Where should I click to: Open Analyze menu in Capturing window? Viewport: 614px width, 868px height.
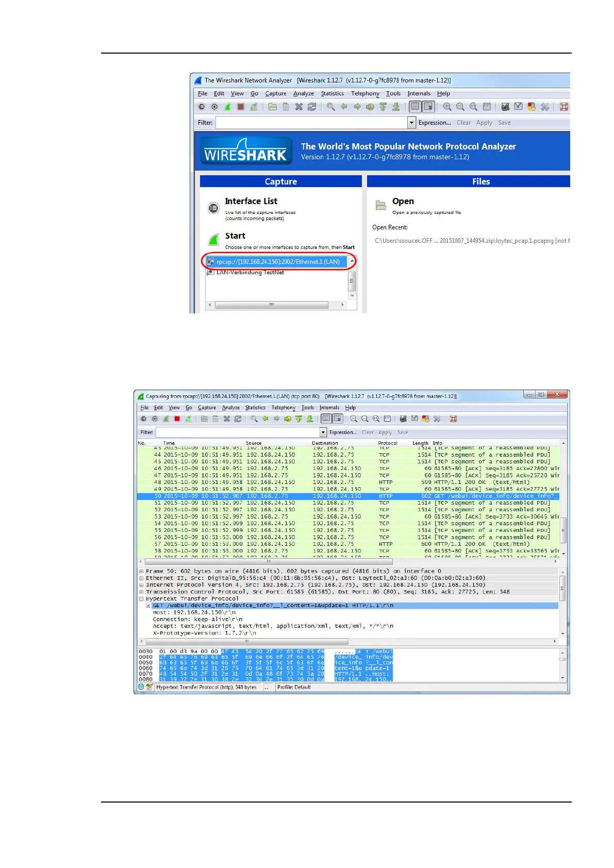pyautogui.click(x=231, y=408)
